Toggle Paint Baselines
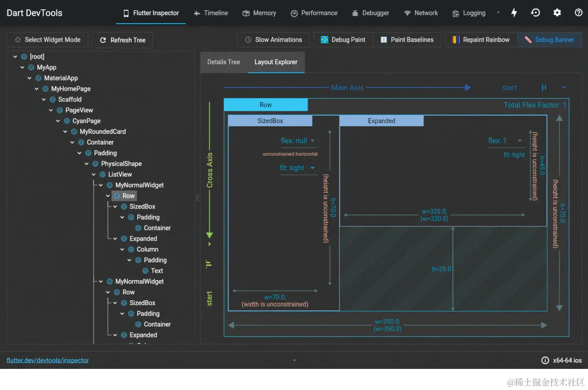 407,40
